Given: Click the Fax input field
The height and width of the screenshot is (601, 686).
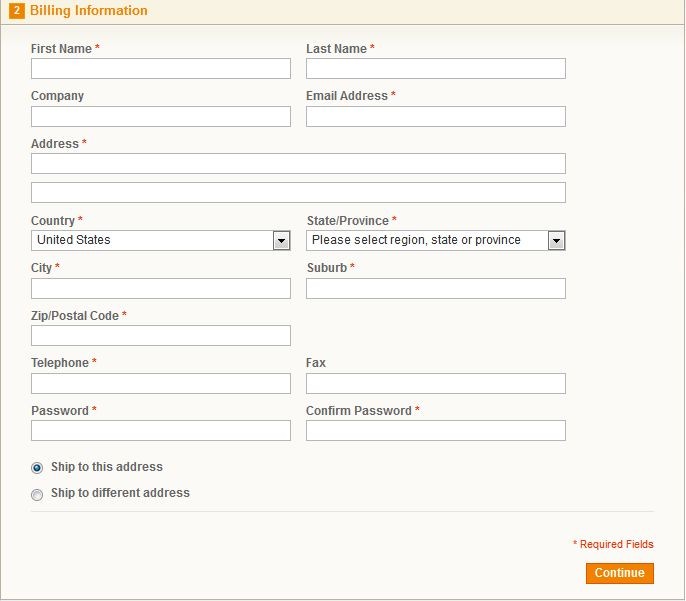Looking at the screenshot, I should (436, 384).
